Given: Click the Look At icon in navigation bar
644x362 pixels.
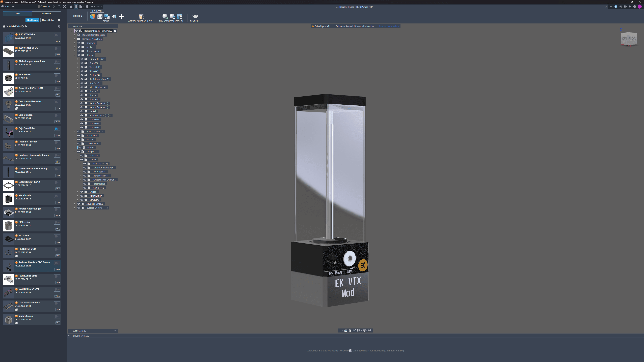Looking at the screenshot, I should [x=346, y=330].
